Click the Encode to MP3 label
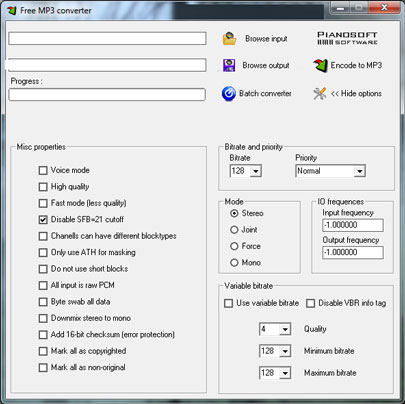The width and height of the screenshot is (405, 404). pyautogui.click(x=356, y=65)
